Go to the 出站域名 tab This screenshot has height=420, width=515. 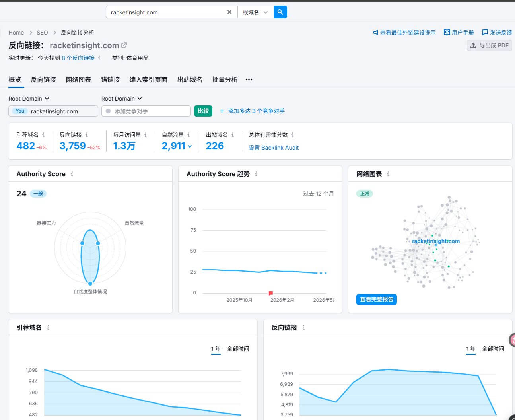(190, 80)
